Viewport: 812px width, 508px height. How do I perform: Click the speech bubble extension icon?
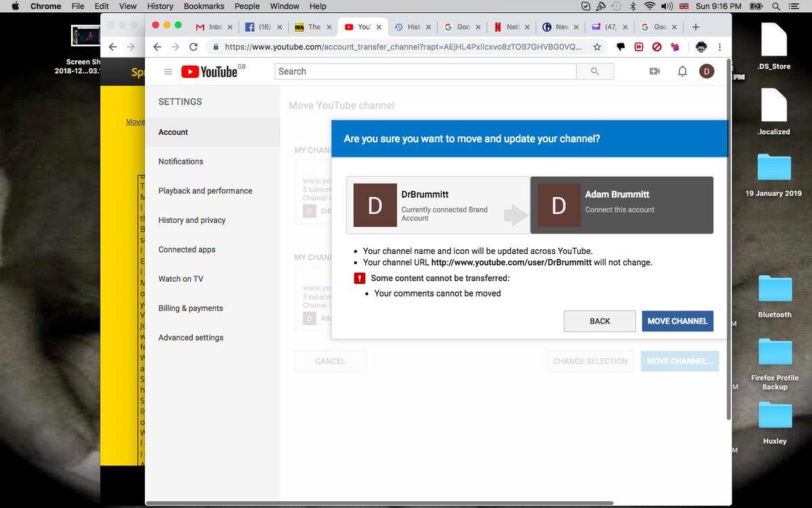(x=620, y=47)
